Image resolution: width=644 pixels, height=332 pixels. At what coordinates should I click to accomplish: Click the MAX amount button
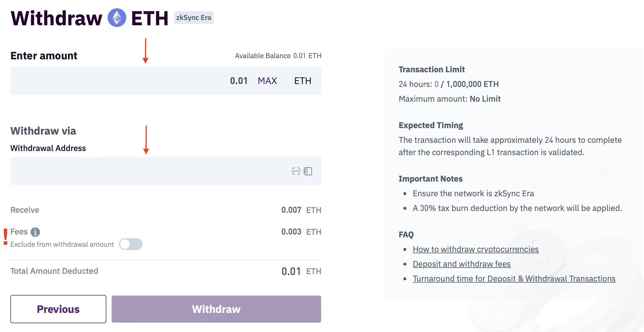[267, 81]
